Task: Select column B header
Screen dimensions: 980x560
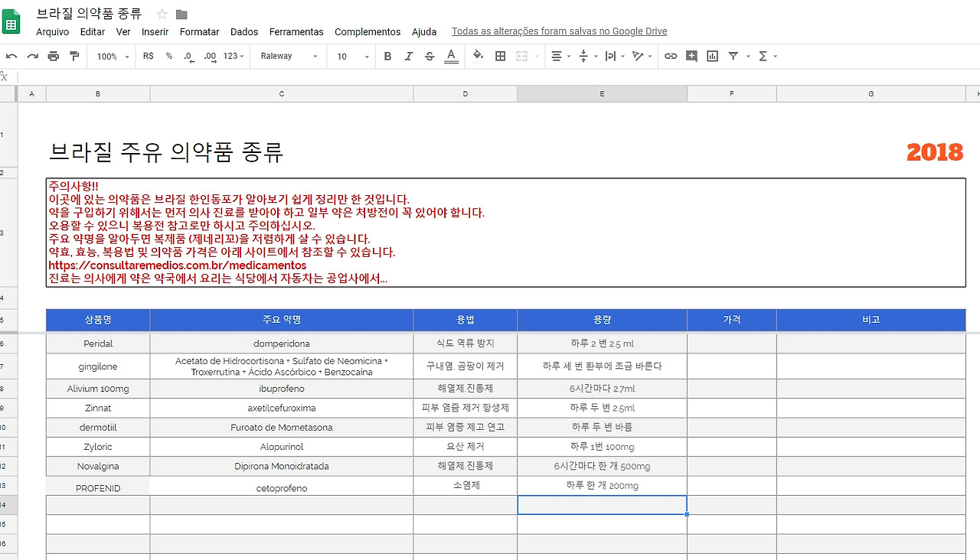Action: click(x=98, y=93)
